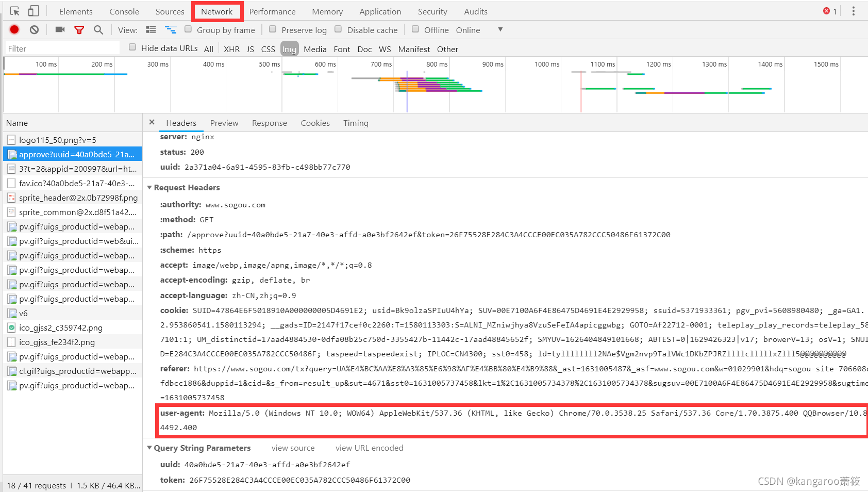Open the Online throttling dropdown

point(479,30)
